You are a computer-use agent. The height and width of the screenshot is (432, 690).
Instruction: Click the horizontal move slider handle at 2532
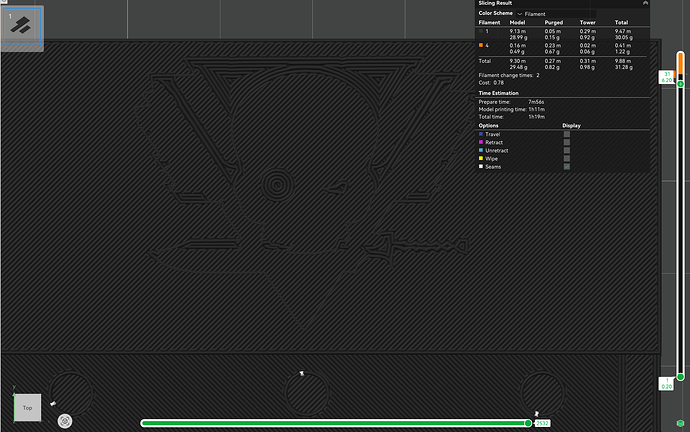click(x=528, y=423)
